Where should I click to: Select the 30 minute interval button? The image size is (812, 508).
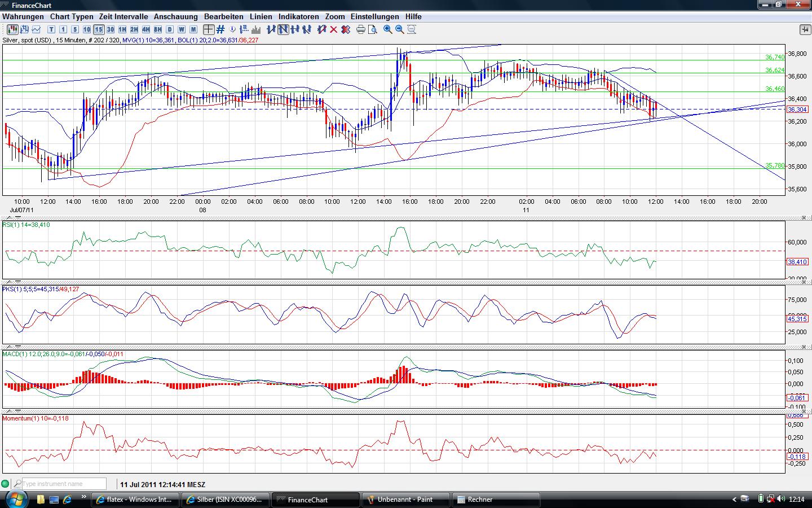[x=111, y=29]
